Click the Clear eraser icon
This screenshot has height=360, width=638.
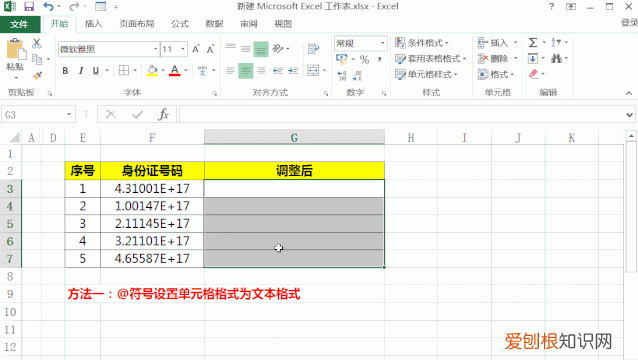tap(533, 74)
